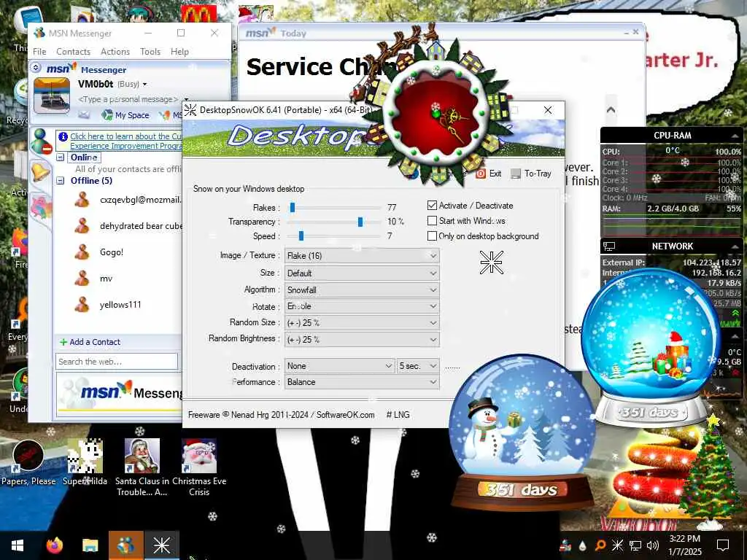Image resolution: width=747 pixels, height=560 pixels.
Task: Open Santa Claus in Trouble desktop shortcut
Action: point(142,467)
